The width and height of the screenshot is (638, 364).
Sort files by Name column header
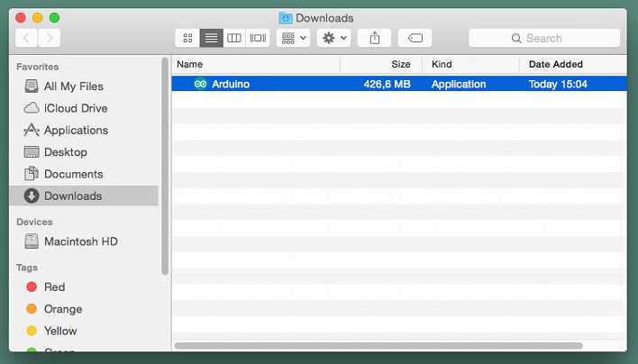click(256, 64)
